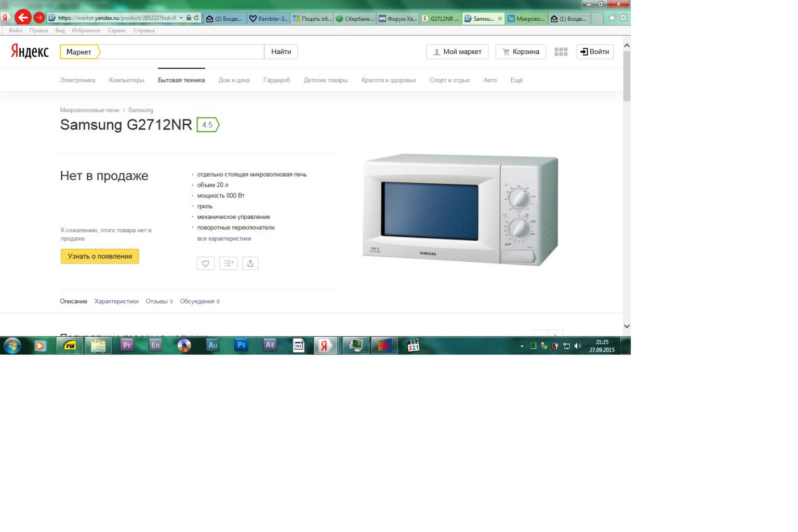798x532 pixels.
Task: Open the Гардероб category
Action: 276,81
